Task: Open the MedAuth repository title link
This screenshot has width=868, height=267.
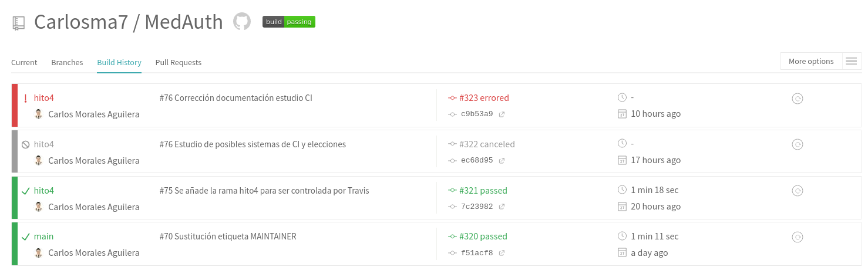Action: click(x=184, y=22)
